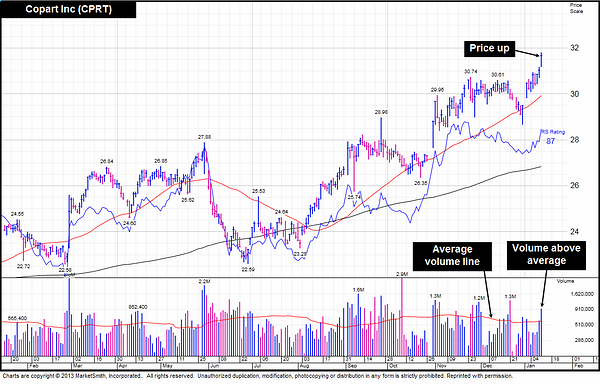Click the 26.35 price low label
The image size is (600, 384).
421,183
